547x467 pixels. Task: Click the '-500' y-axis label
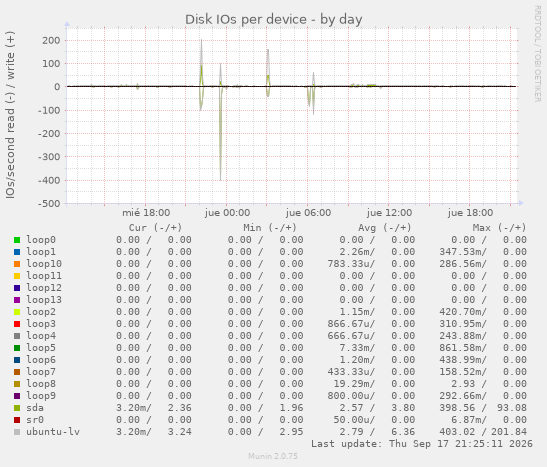(49, 203)
